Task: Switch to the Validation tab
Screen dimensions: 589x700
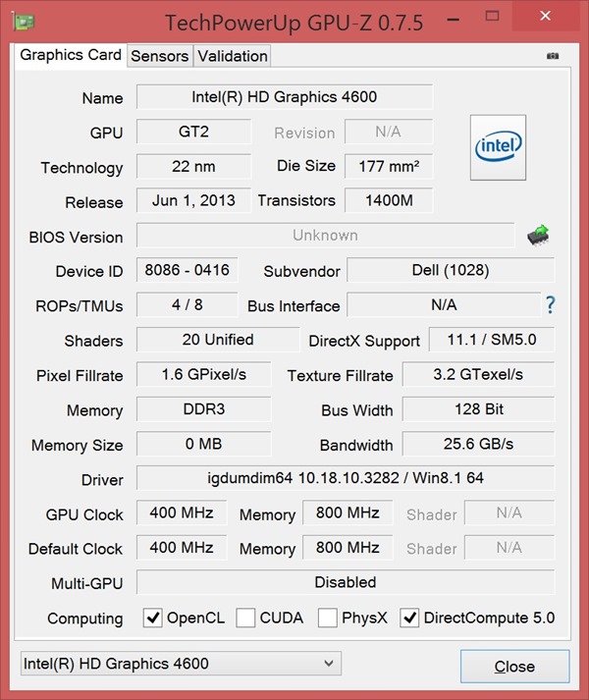Action: point(233,56)
